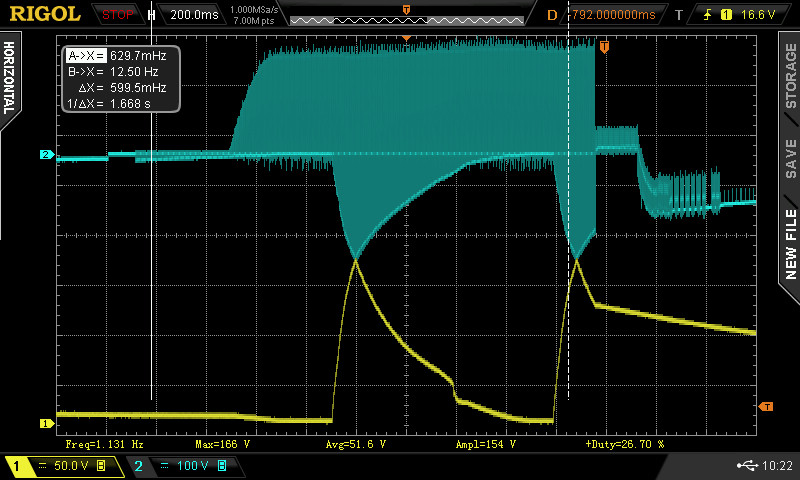Select the D delay value 792.000000ms
800x480 pixels.
tap(613, 15)
